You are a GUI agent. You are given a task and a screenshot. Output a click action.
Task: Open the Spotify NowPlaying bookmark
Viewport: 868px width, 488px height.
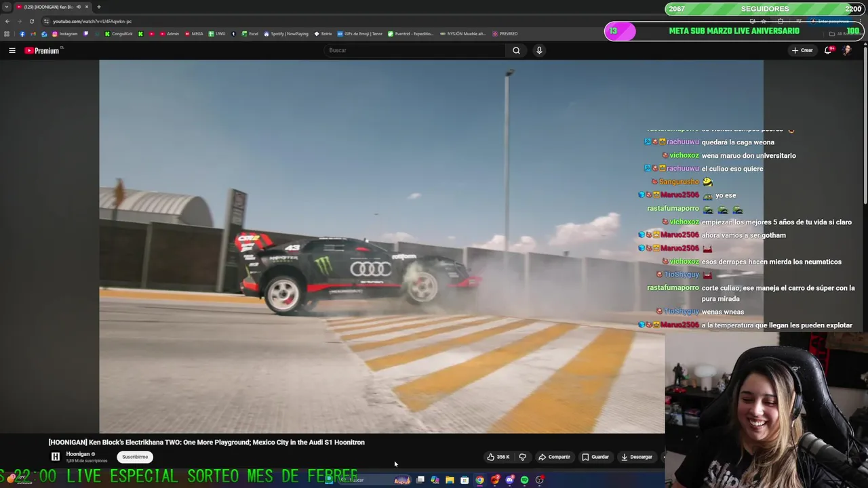pos(286,34)
